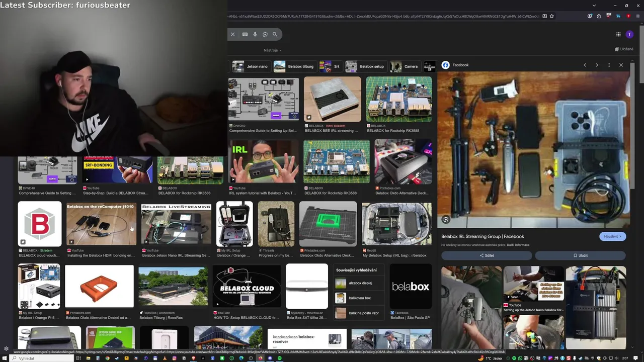Expand the Nástroje tools dropdown
Image resolution: width=644 pixels, height=362 pixels.
(272, 50)
